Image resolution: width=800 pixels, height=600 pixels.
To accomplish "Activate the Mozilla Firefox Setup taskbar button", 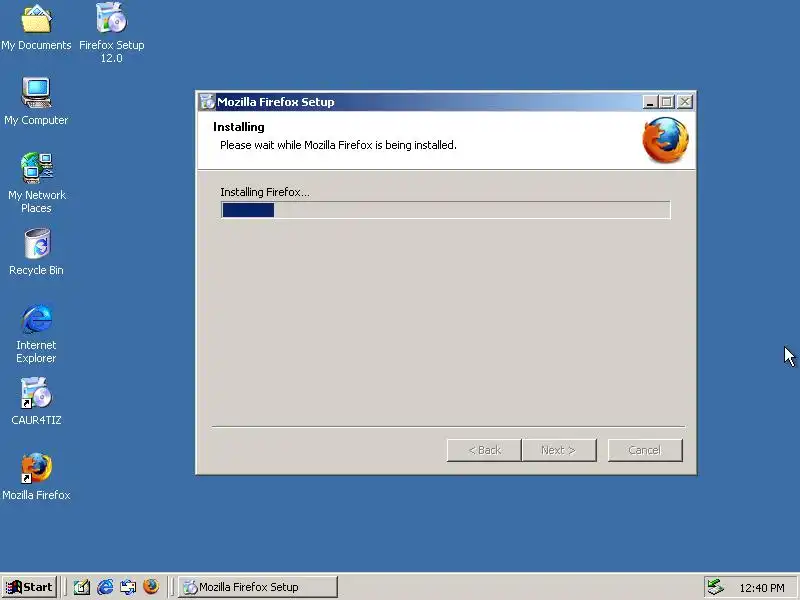I will pos(258,587).
